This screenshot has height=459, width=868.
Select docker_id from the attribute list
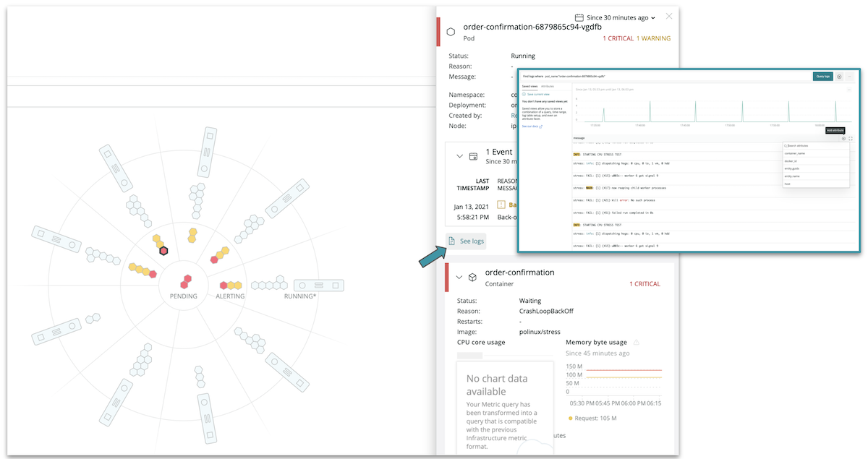[816, 161]
